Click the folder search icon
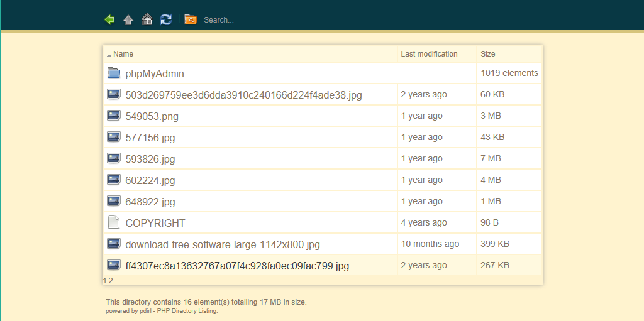The width and height of the screenshot is (644, 321). (191, 19)
